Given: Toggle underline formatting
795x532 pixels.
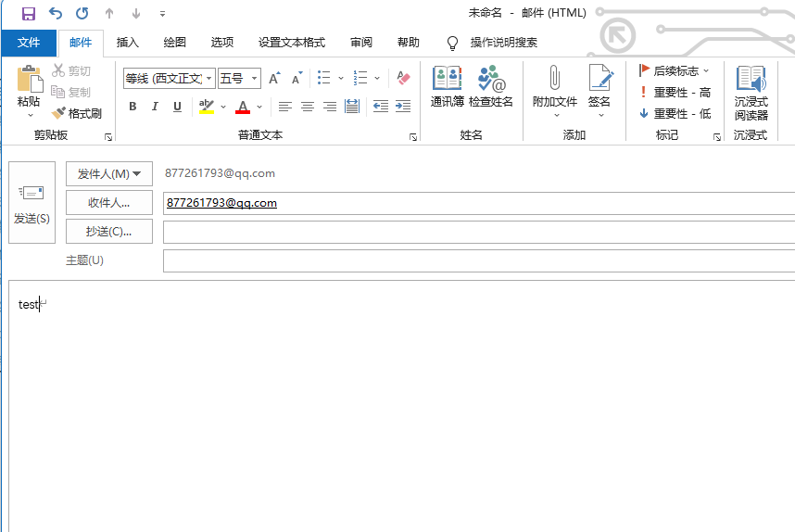Looking at the screenshot, I should (x=177, y=107).
